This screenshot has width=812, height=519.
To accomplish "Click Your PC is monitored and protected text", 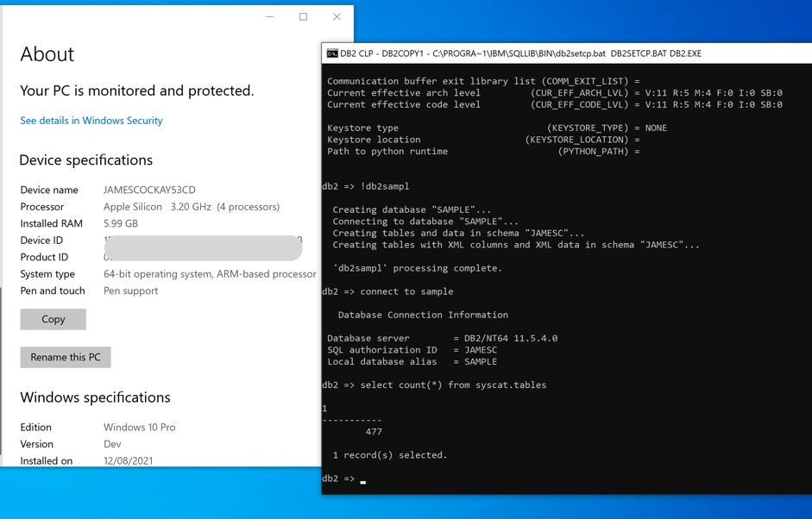I will (x=136, y=91).
